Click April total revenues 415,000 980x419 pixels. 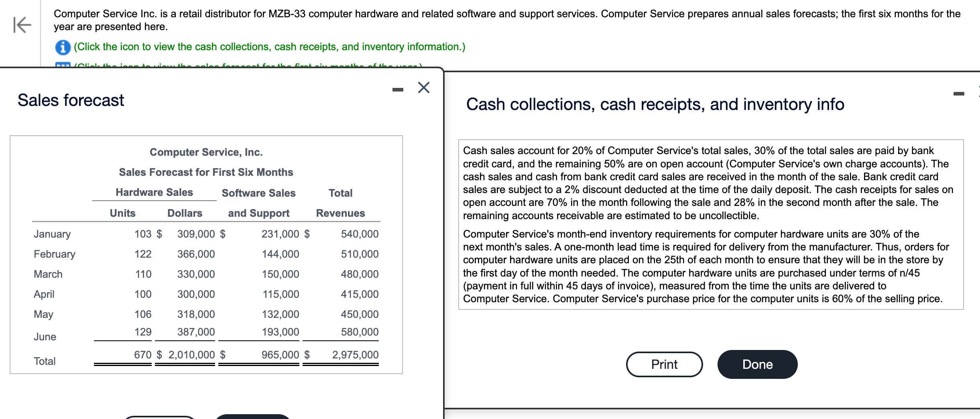click(x=360, y=294)
